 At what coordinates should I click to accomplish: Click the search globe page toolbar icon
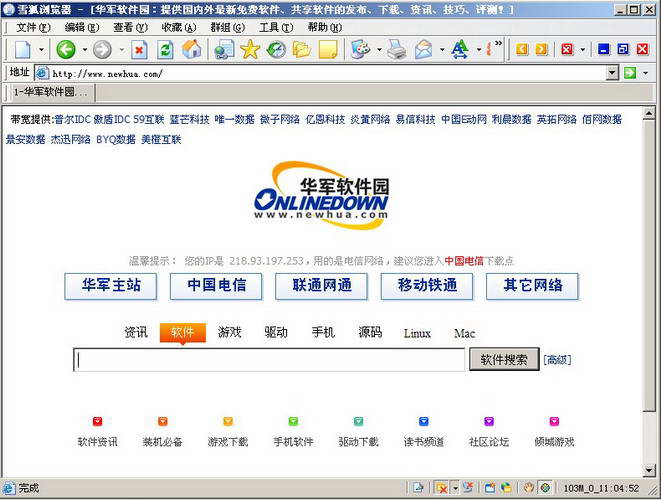point(224,50)
